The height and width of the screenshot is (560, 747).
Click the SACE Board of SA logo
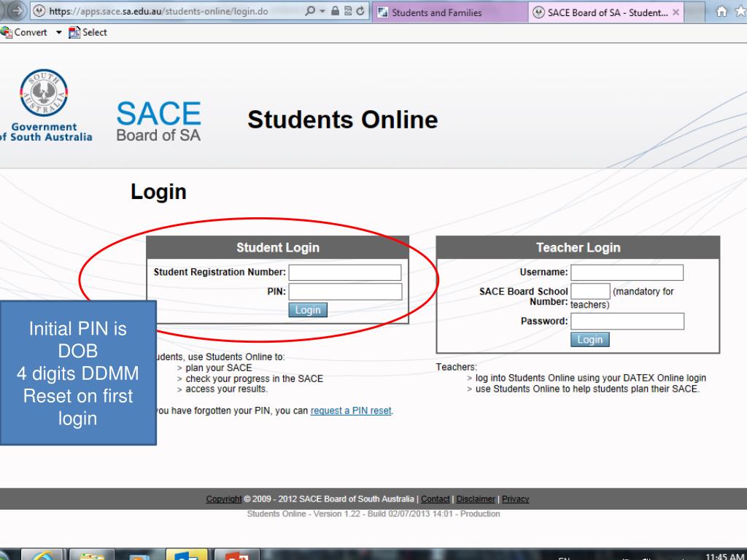coord(158,121)
